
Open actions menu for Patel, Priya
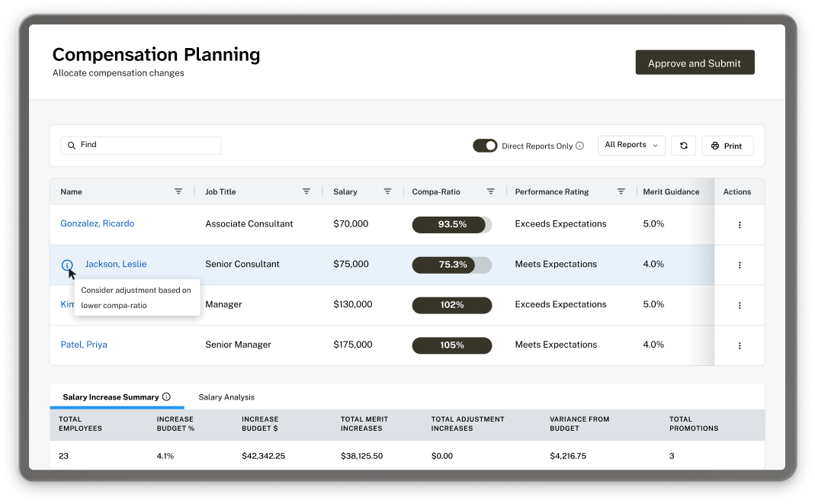pyautogui.click(x=739, y=345)
